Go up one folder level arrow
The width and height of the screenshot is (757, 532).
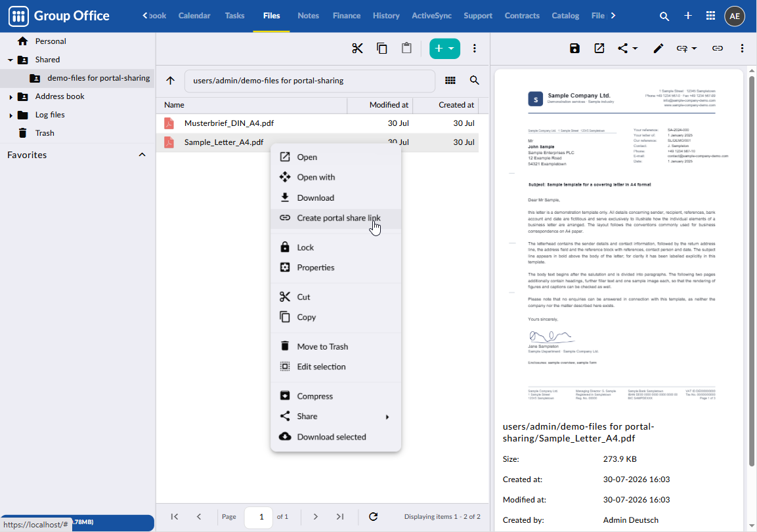171,81
